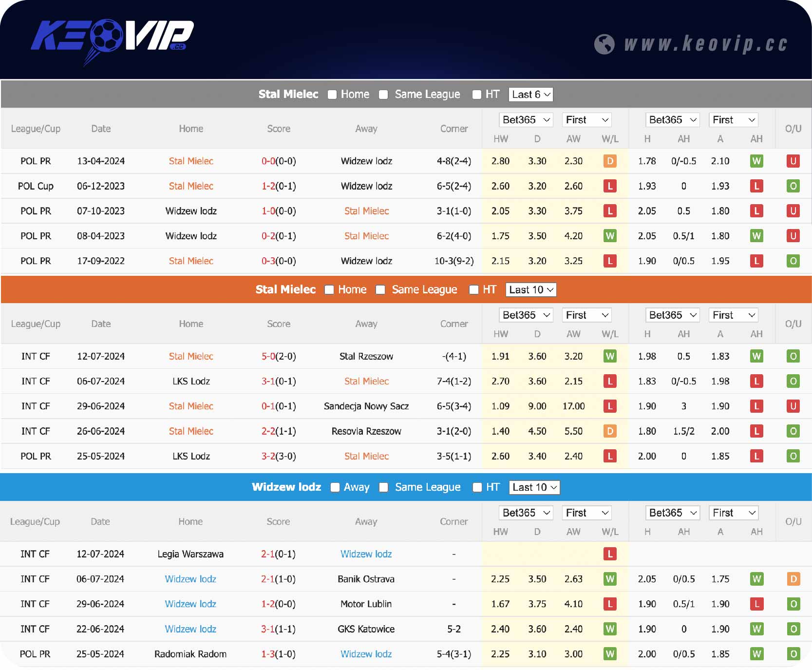Click the globe icon beside www.keovip.cc
Screen dimensions: 812x670
pos(604,44)
